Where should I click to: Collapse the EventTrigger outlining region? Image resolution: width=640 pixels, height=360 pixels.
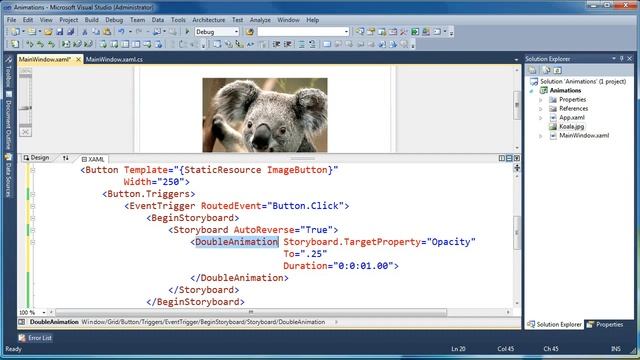click(33, 206)
